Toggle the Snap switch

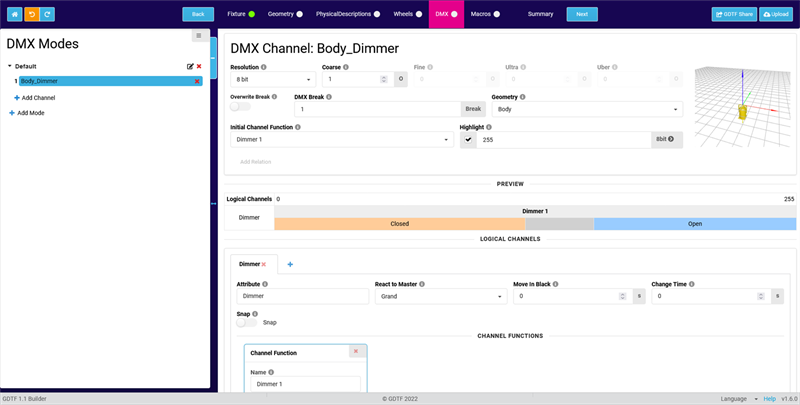[x=247, y=323]
